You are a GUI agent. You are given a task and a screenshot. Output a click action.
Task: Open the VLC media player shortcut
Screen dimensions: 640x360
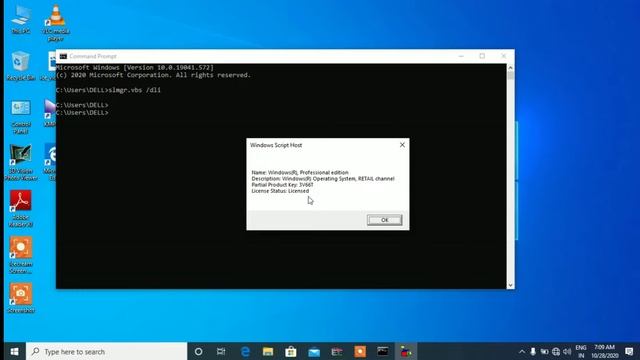[x=56, y=23]
